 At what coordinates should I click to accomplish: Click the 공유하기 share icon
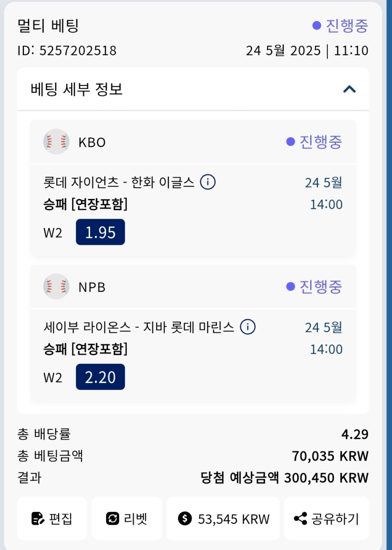(x=300, y=519)
